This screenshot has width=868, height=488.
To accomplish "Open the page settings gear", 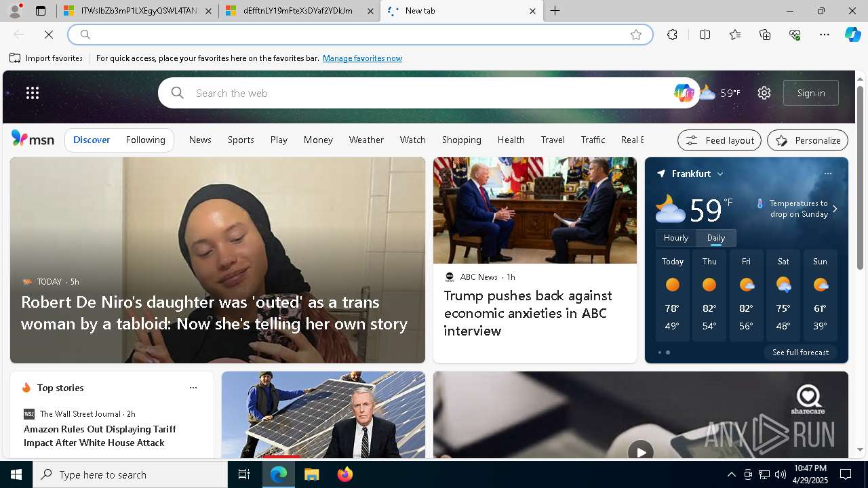I will point(764,93).
